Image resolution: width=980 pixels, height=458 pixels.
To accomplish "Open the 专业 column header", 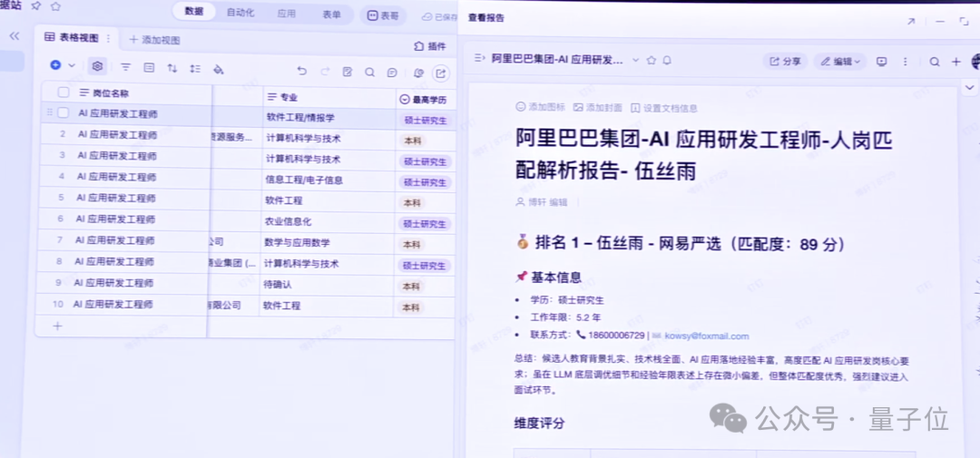I will (328, 97).
